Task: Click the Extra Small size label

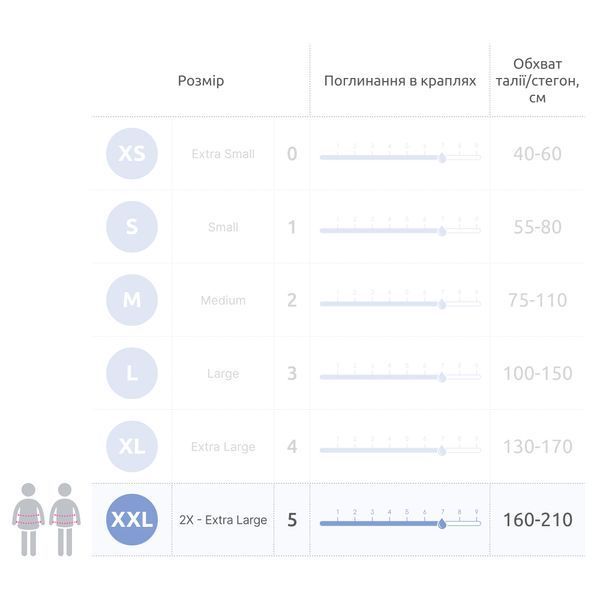Action: coord(223,154)
